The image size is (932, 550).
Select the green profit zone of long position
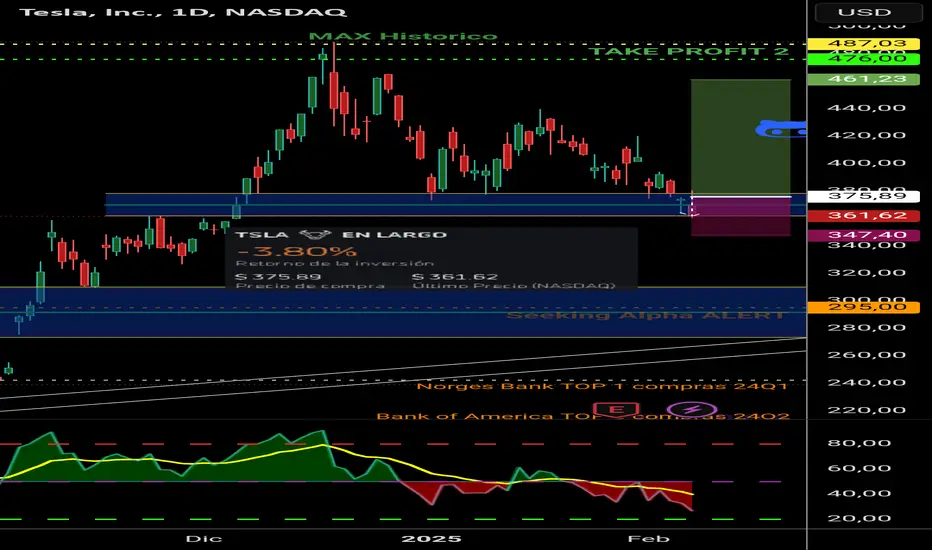click(741, 137)
